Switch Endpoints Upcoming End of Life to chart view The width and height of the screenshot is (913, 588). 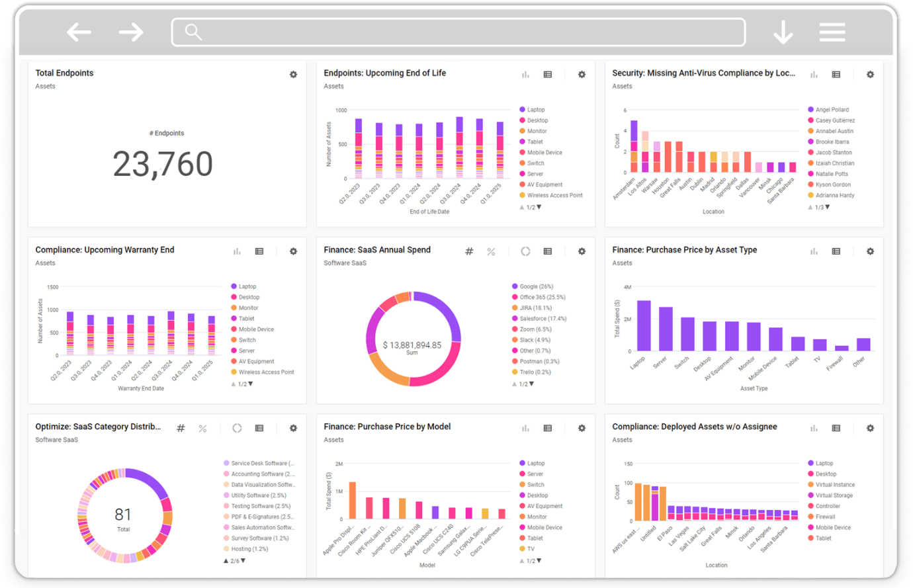tap(525, 75)
